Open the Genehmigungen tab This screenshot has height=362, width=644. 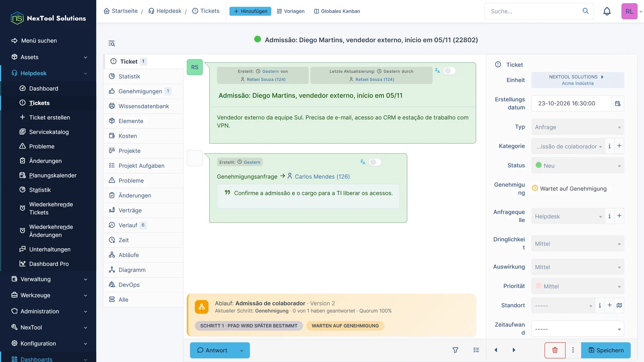pyautogui.click(x=143, y=91)
